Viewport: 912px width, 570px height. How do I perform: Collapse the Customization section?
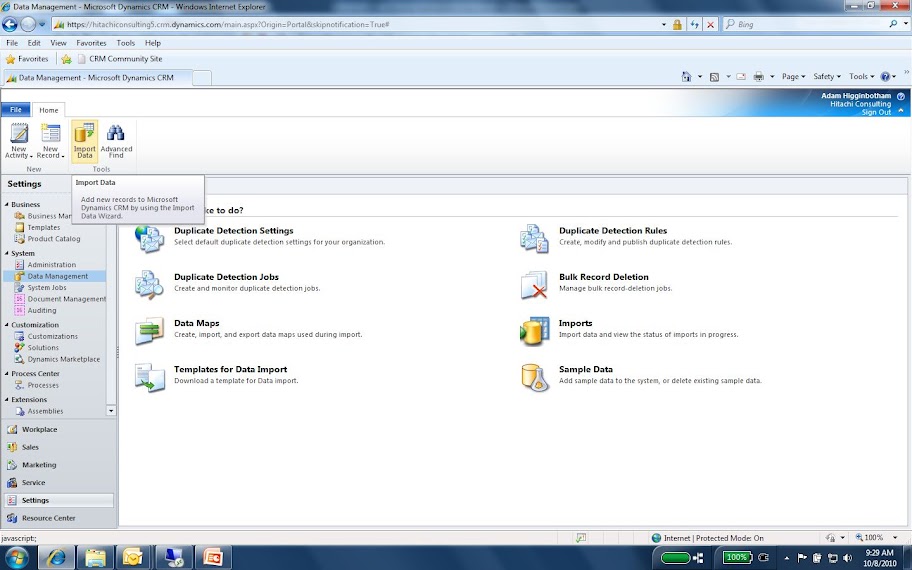[x=6, y=325]
